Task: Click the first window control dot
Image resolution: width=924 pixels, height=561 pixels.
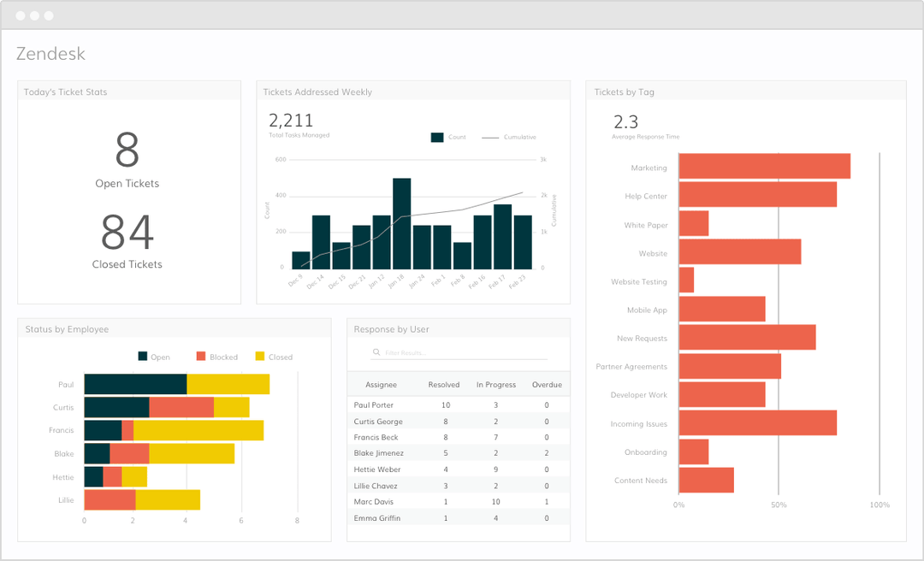Action: click(x=20, y=15)
